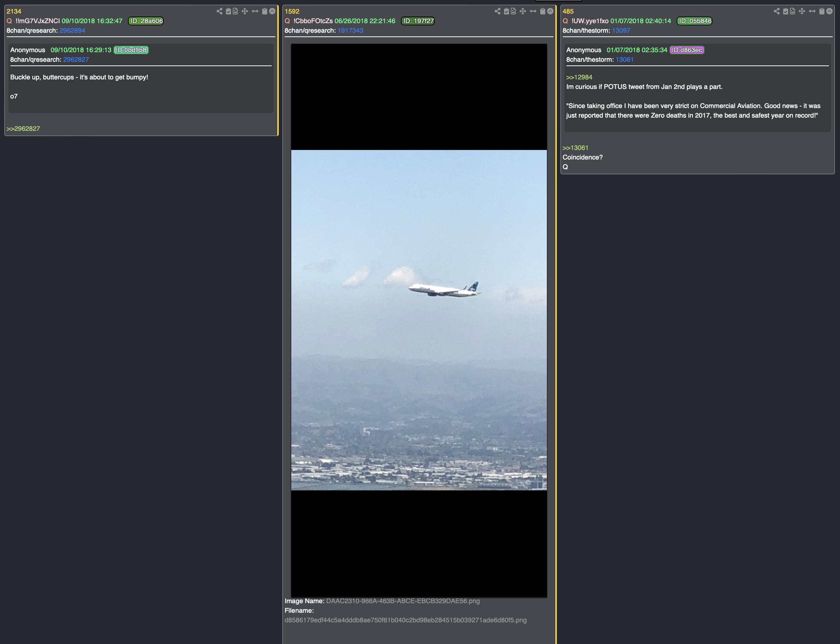Click the plain clipboard icon on post 1592
Viewport: 840px width, 644px height.
coord(543,11)
